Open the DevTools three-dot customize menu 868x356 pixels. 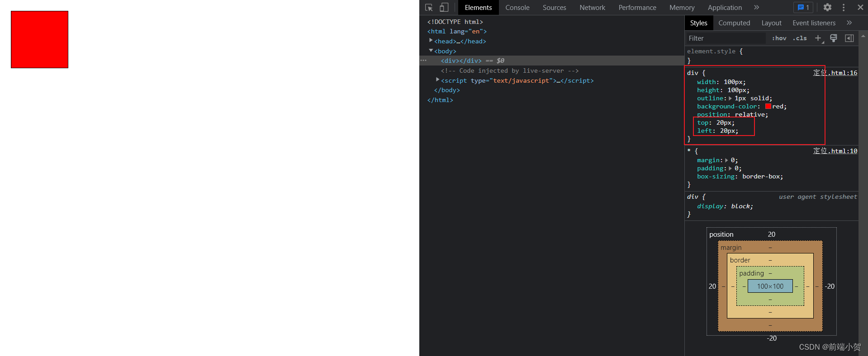coord(844,7)
